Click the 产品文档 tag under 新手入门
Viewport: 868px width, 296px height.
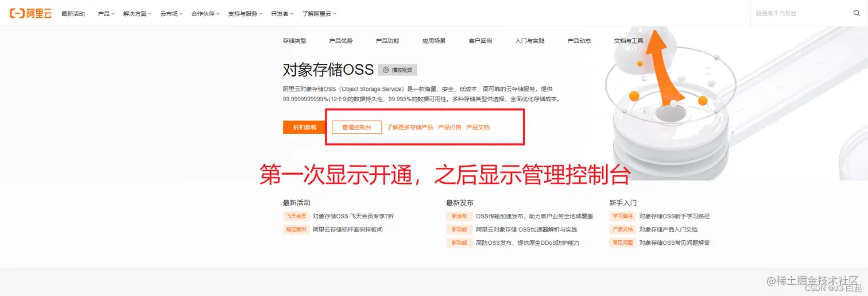622,229
